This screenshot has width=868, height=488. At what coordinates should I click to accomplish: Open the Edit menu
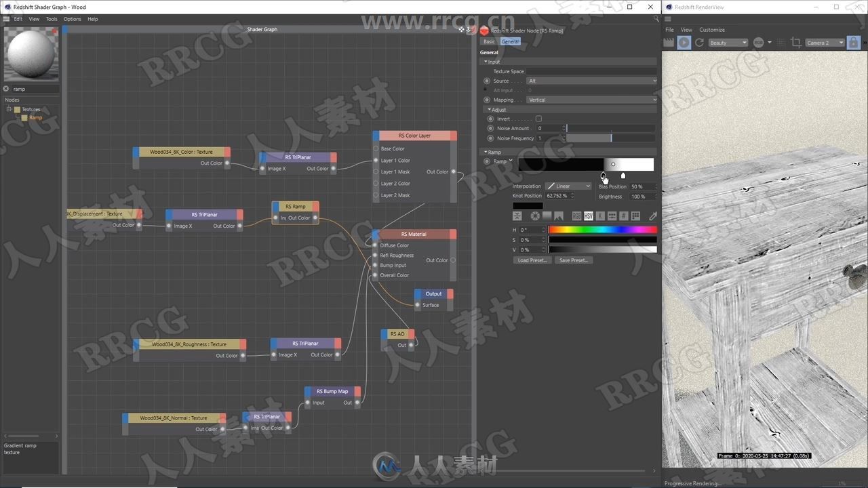[x=18, y=19]
